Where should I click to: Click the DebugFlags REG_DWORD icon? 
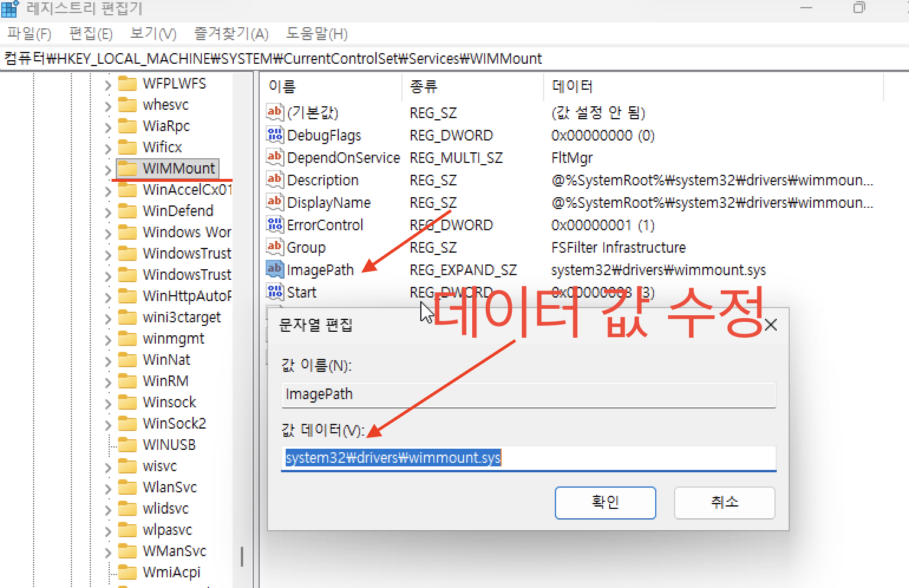(x=274, y=135)
